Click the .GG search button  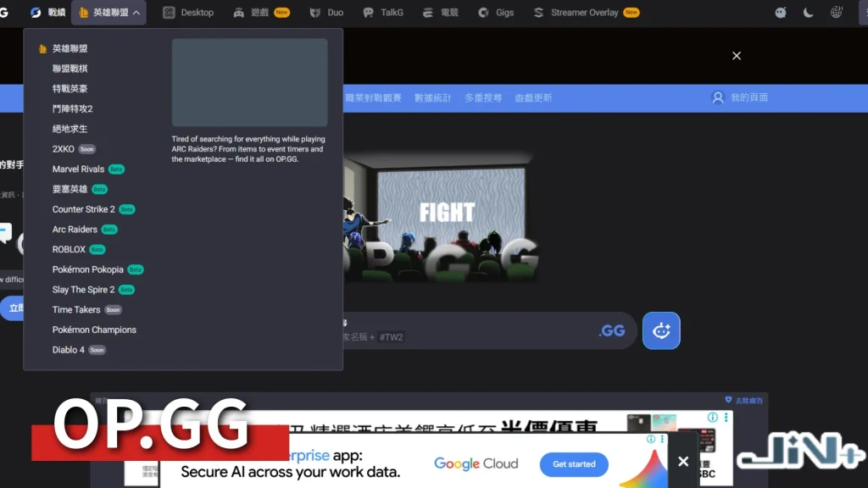pos(612,331)
